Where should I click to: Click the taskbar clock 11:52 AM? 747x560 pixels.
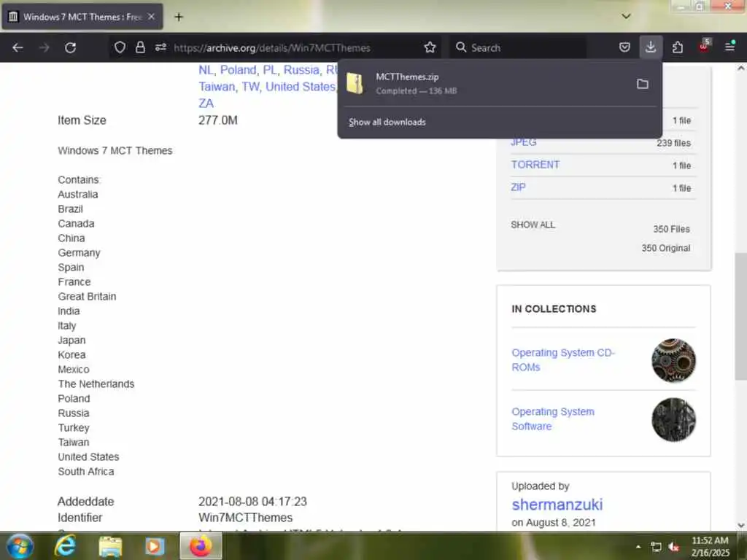pyautogui.click(x=710, y=547)
